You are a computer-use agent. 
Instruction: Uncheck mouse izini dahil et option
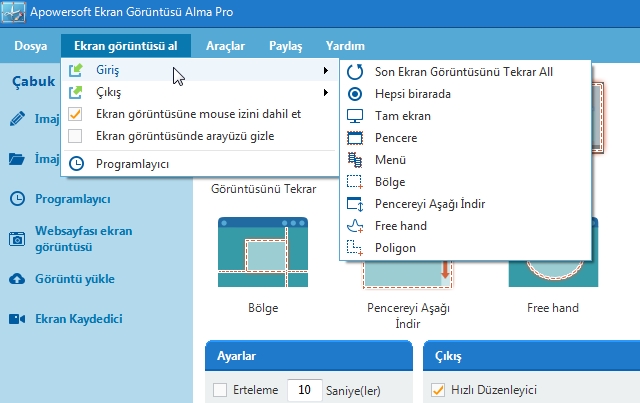(76, 114)
